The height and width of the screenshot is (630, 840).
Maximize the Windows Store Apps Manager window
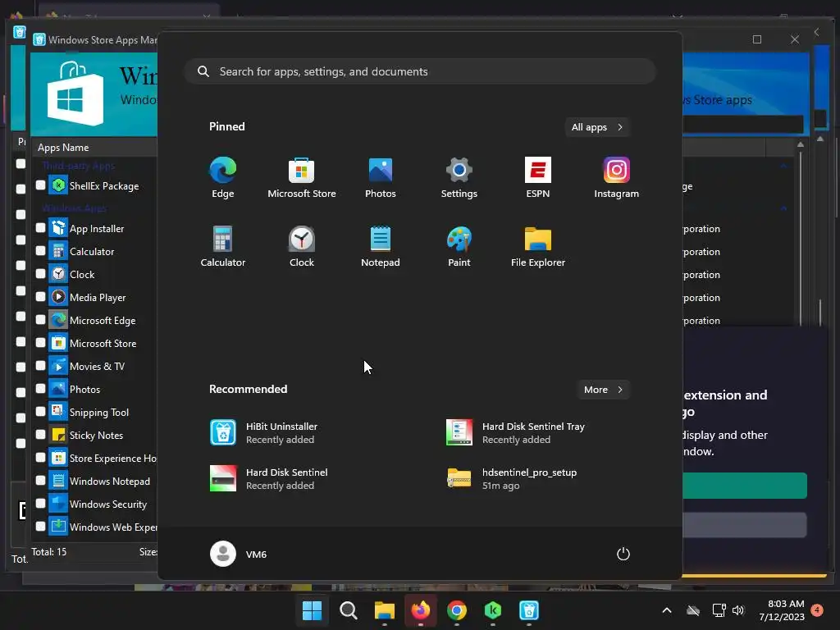(x=757, y=39)
